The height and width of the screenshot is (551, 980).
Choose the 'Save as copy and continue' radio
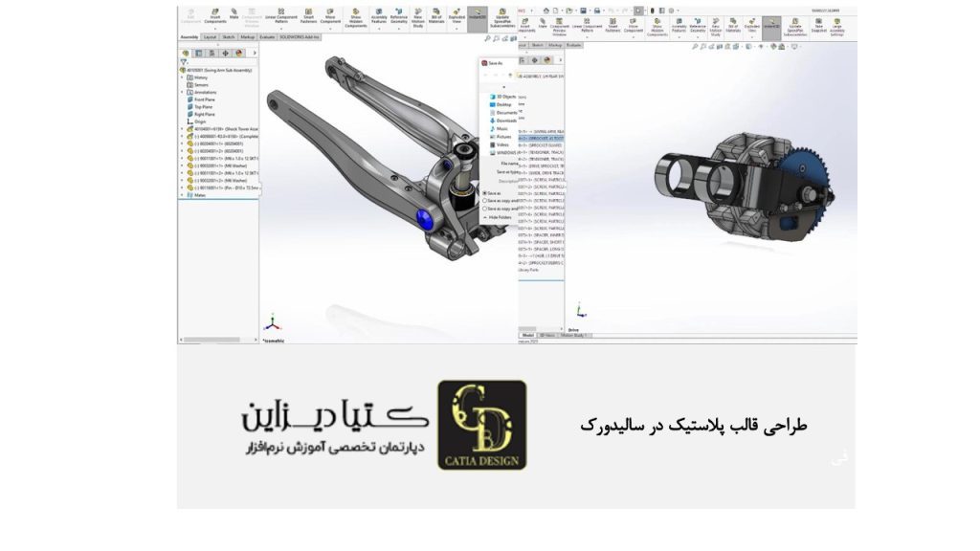(485, 201)
